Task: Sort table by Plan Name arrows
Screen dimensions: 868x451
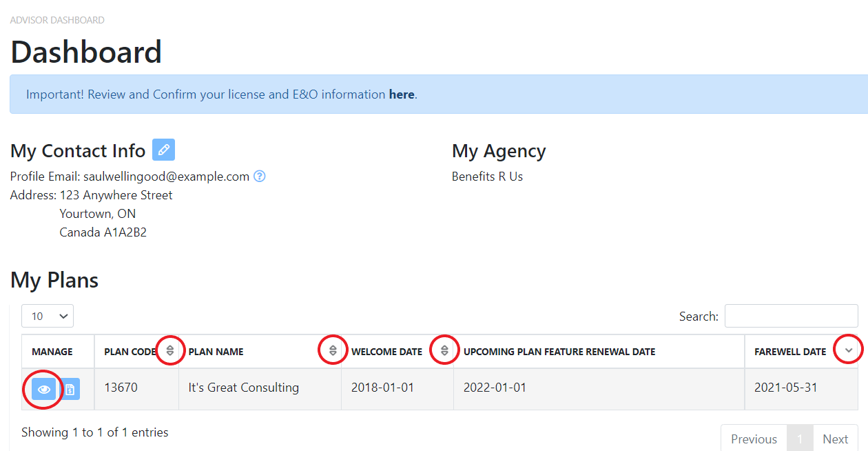Action: click(x=333, y=350)
